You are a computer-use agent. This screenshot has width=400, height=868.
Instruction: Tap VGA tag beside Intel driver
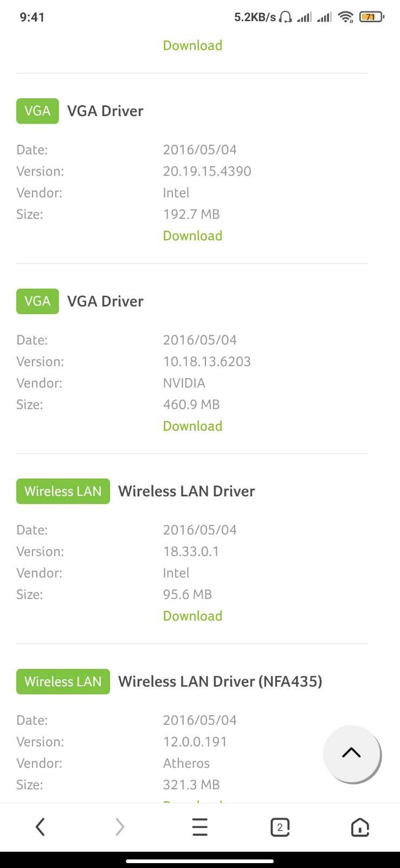click(x=37, y=111)
